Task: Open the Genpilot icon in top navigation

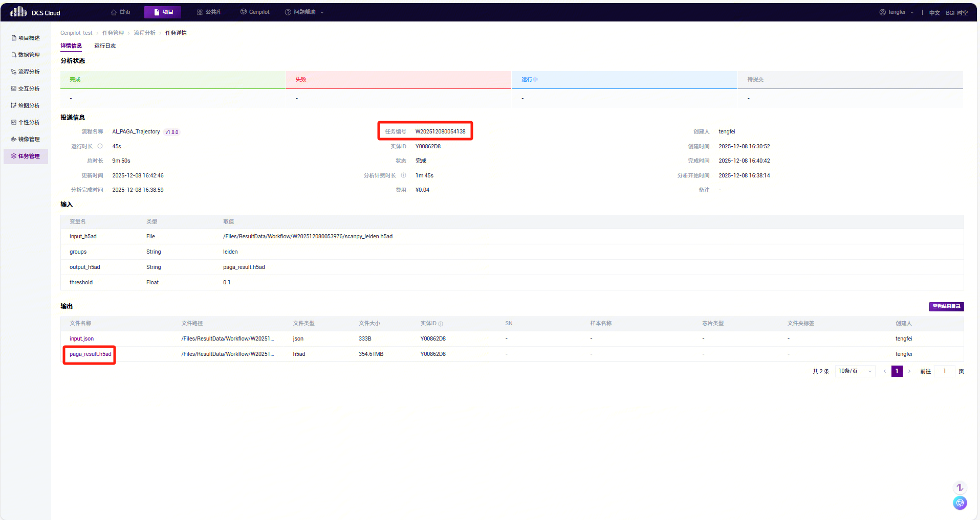Action: [244, 12]
